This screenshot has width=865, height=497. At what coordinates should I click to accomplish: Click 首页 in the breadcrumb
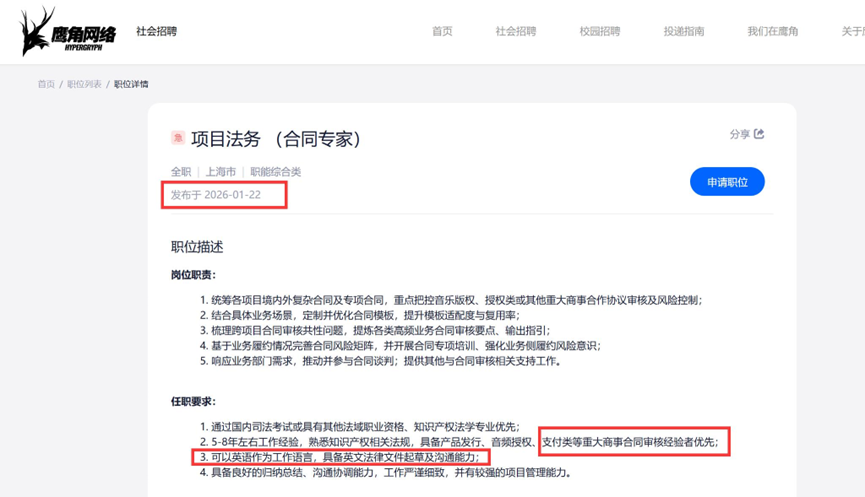coord(46,84)
